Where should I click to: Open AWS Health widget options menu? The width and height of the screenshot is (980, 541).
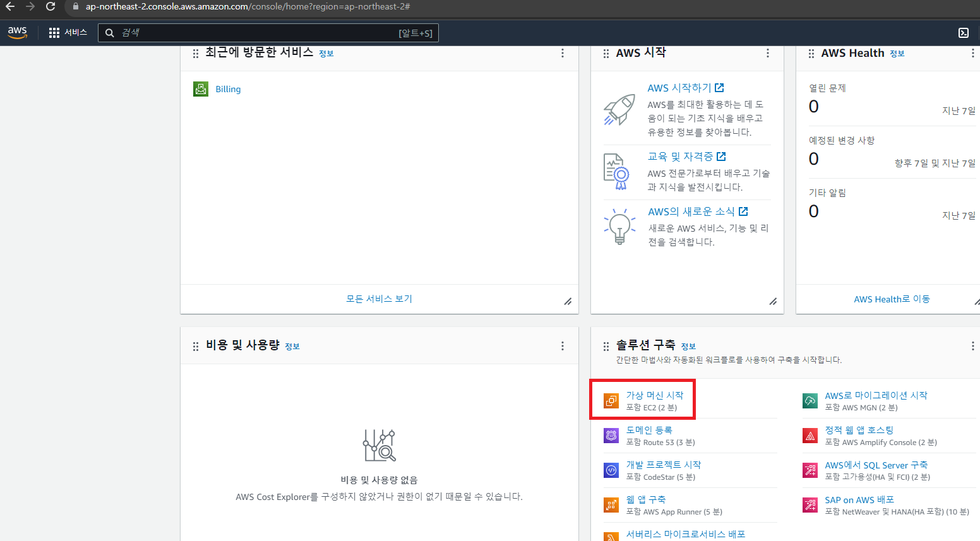972,53
